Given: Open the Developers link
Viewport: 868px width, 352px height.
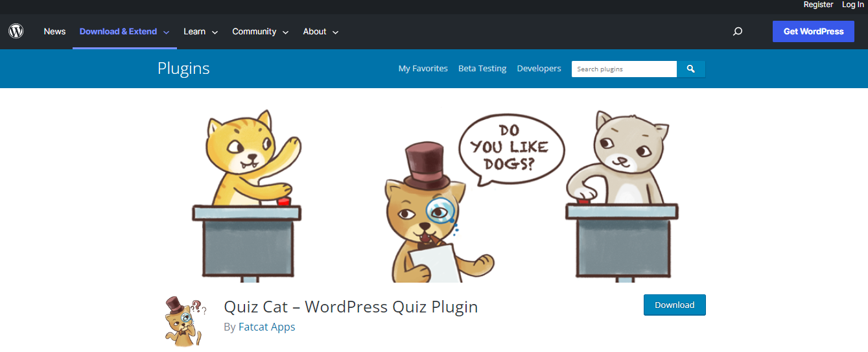Looking at the screenshot, I should click(x=539, y=68).
